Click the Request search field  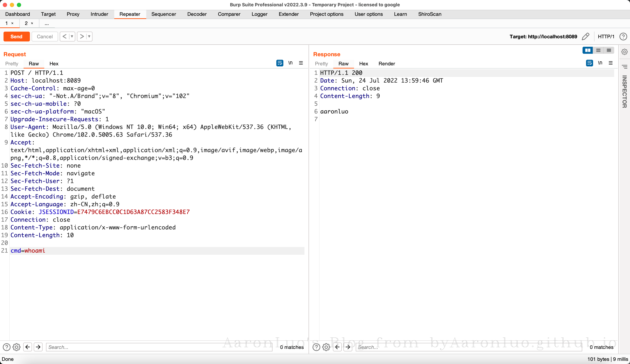tap(159, 347)
